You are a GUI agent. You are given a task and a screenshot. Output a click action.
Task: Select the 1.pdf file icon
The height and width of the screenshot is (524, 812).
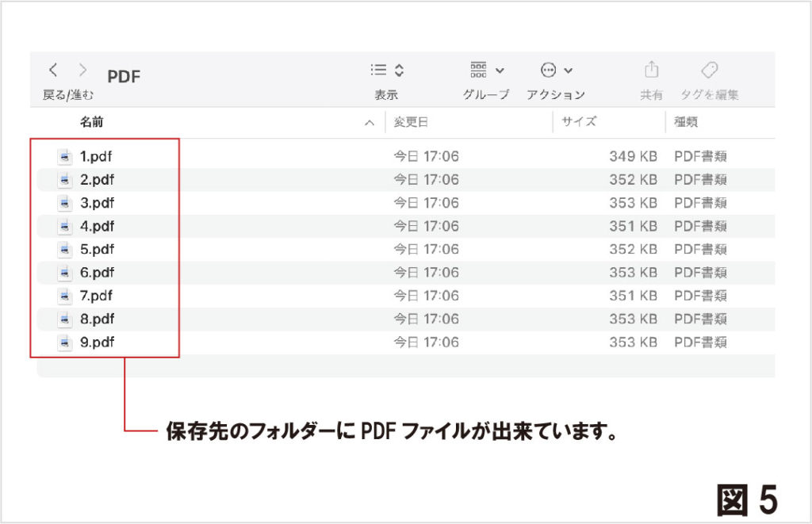[65, 157]
